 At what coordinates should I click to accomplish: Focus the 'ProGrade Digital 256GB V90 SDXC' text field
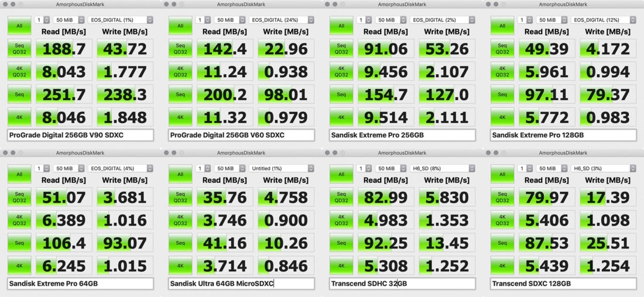pos(80,135)
